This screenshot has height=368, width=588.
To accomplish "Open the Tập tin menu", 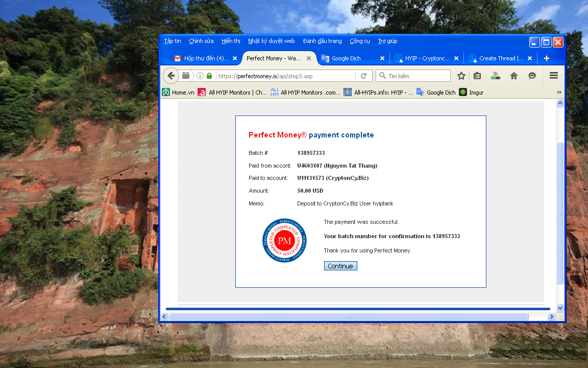I will [173, 41].
